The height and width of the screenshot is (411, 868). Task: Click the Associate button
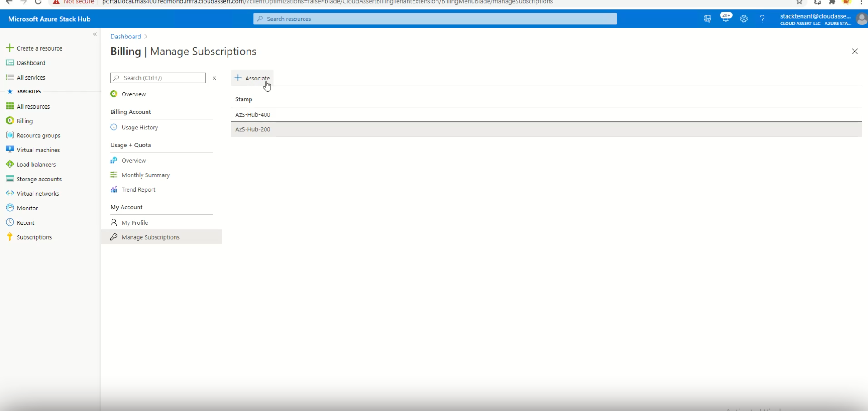pyautogui.click(x=252, y=78)
